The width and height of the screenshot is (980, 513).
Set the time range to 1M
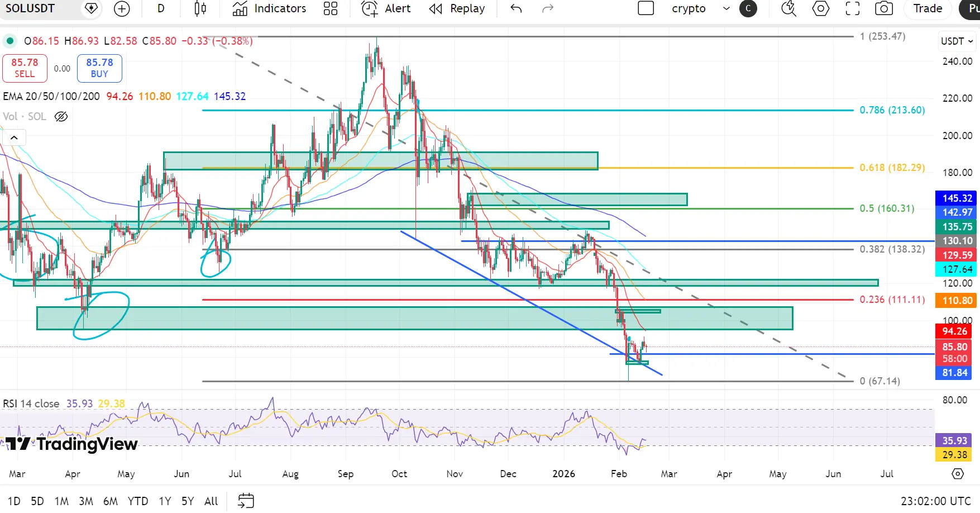click(61, 501)
